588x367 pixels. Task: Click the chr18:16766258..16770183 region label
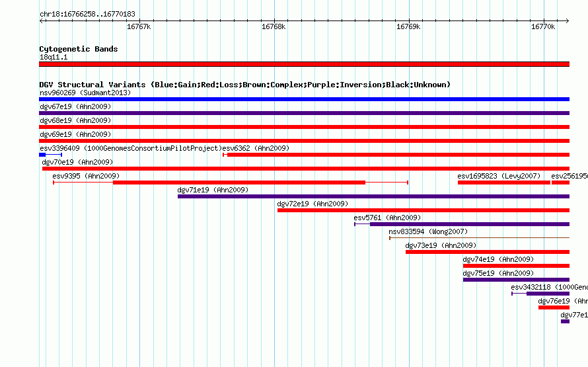pos(87,15)
